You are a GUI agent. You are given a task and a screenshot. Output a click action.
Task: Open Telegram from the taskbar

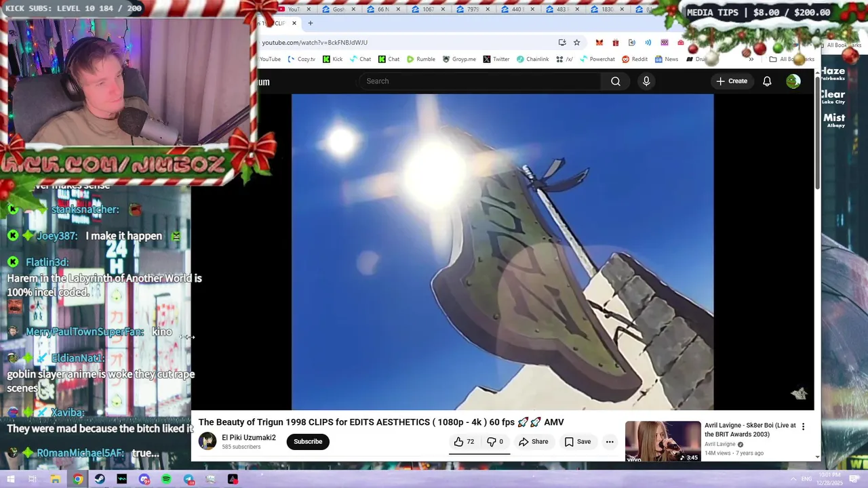click(189, 479)
